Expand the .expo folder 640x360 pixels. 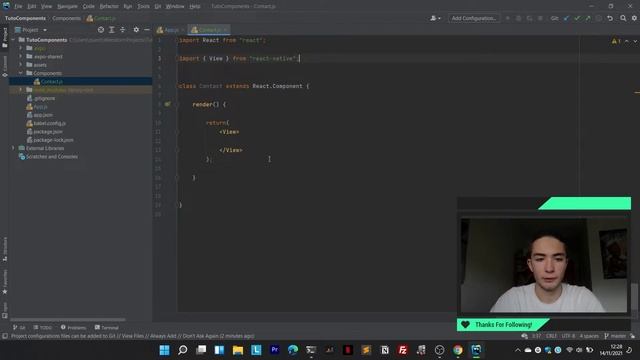pyautogui.click(x=21, y=48)
